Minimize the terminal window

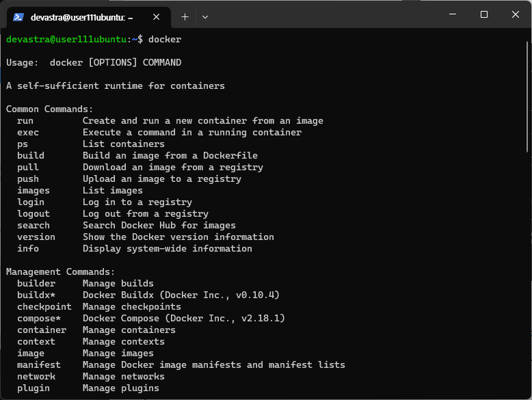pos(453,14)
